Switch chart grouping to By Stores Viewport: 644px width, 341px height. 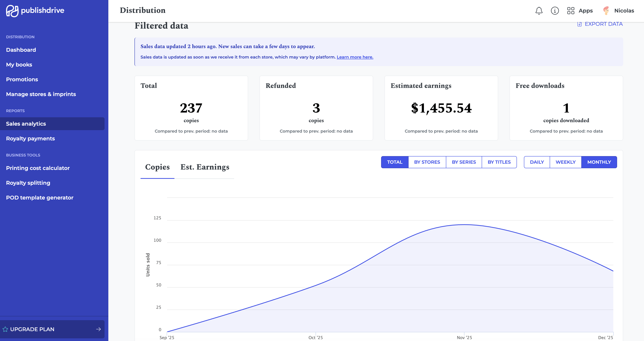point(427,162)
